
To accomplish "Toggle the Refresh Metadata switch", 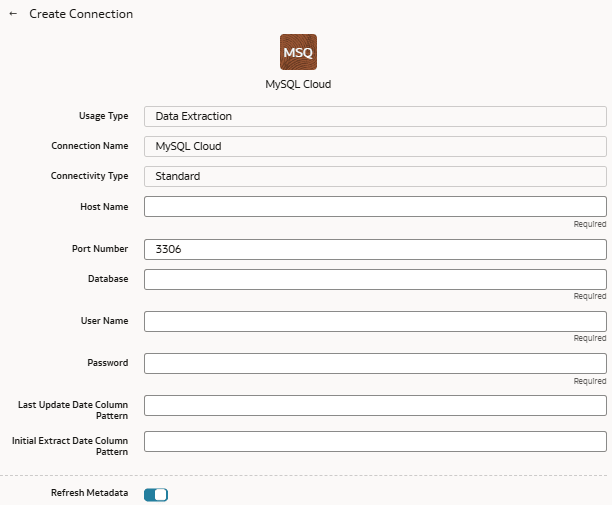I will [156, 494].
